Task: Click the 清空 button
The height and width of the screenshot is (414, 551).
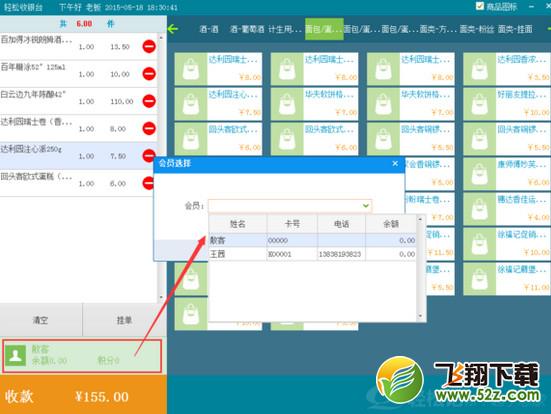Action: (x=41, y=320)
